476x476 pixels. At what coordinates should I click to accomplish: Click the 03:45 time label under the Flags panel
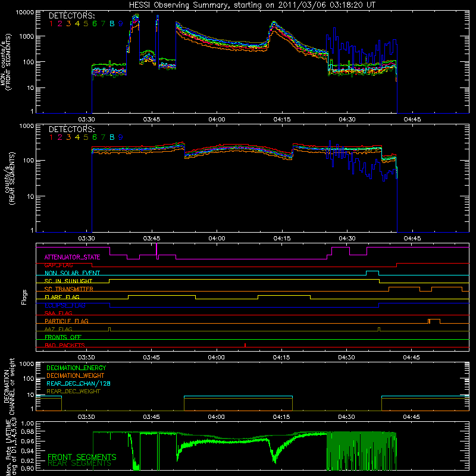coord(151,358)
